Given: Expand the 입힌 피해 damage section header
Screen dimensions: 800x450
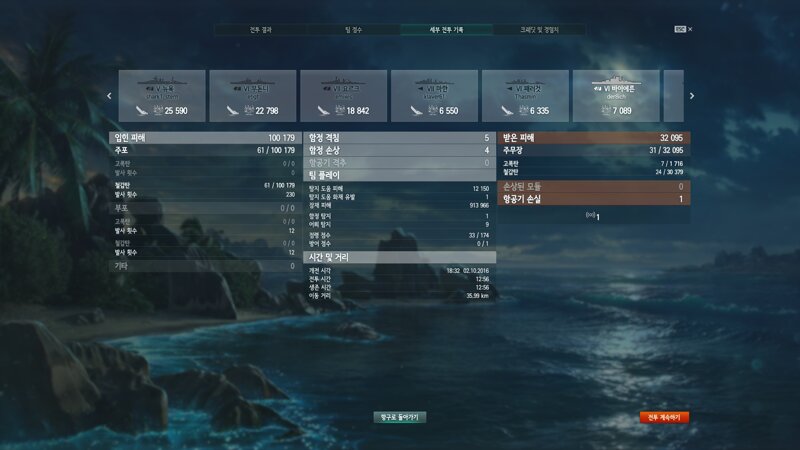Looking at the screenshot, I should [205, 138].
